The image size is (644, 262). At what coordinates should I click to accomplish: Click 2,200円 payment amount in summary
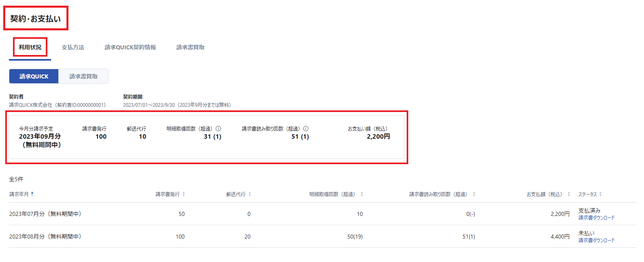[x=378, y=137]
